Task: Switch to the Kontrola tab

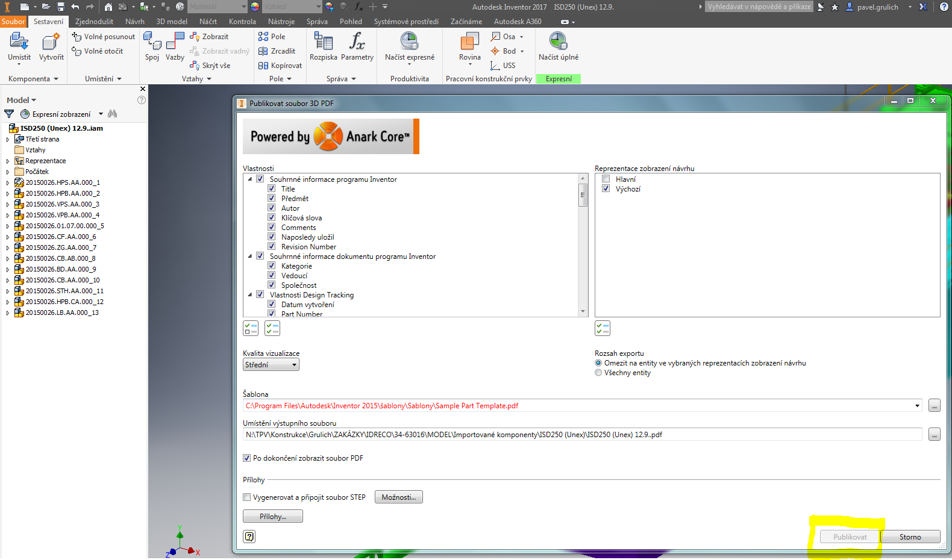Action: pos(242,21)
